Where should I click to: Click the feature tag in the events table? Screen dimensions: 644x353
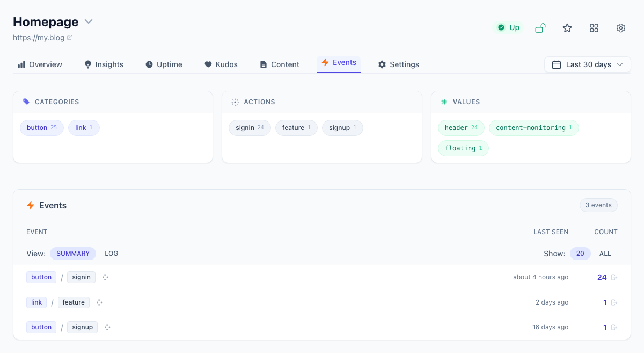tap(74, 302)
